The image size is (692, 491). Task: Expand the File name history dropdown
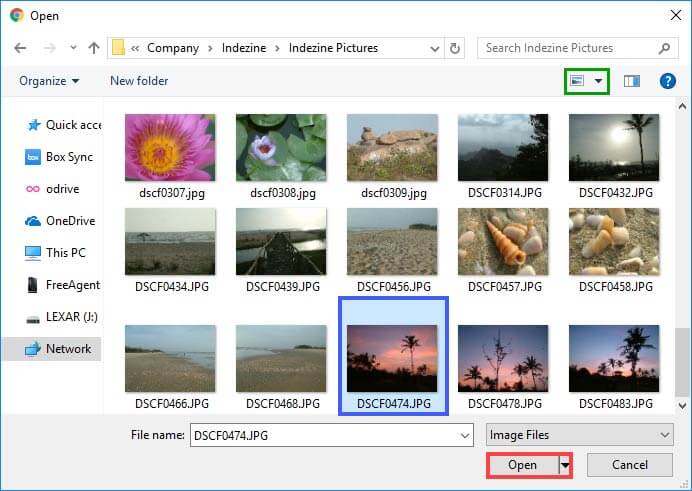click(x=464, y=435)
